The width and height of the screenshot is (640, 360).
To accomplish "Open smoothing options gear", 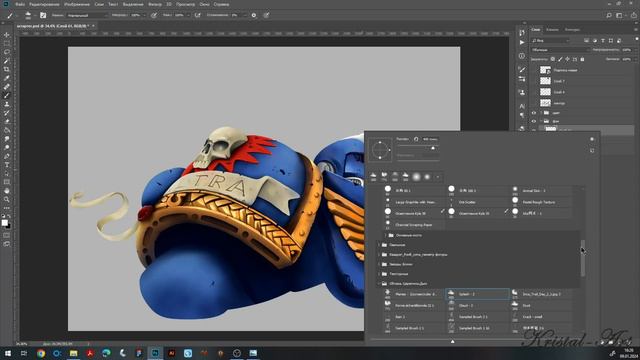I will pos(254,16).
